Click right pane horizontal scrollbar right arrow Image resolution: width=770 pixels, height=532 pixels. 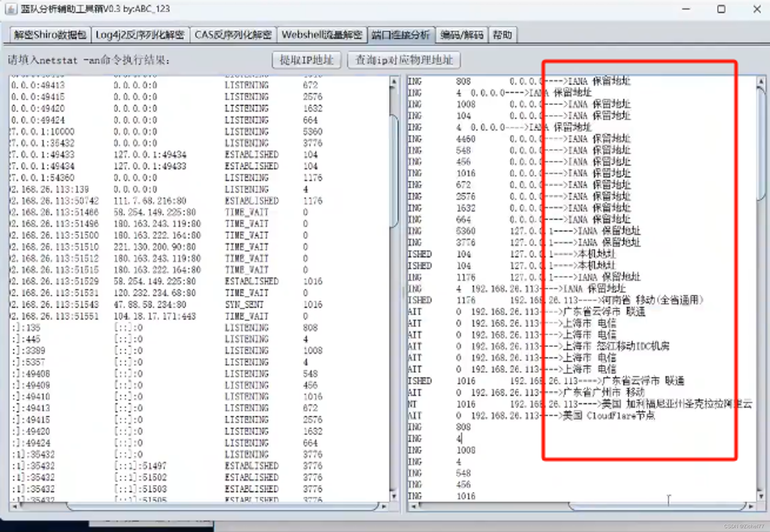[x=751, y=507]
